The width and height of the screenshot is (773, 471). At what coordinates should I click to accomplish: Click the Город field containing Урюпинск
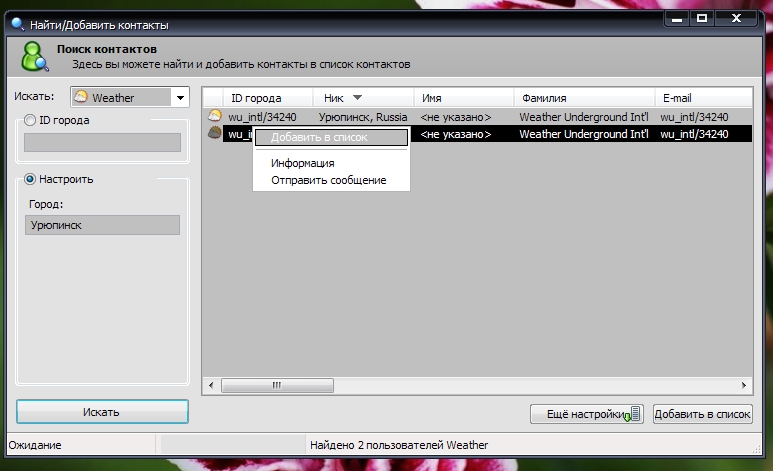[x=102, y=225]
